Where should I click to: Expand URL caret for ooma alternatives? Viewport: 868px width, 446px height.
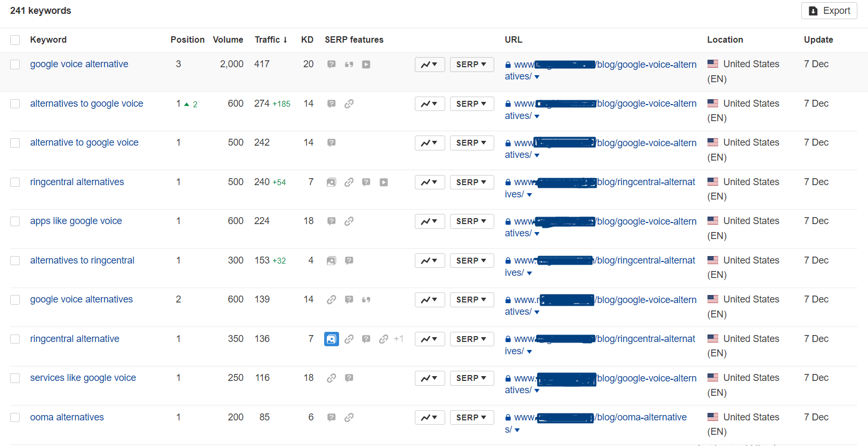517,431
